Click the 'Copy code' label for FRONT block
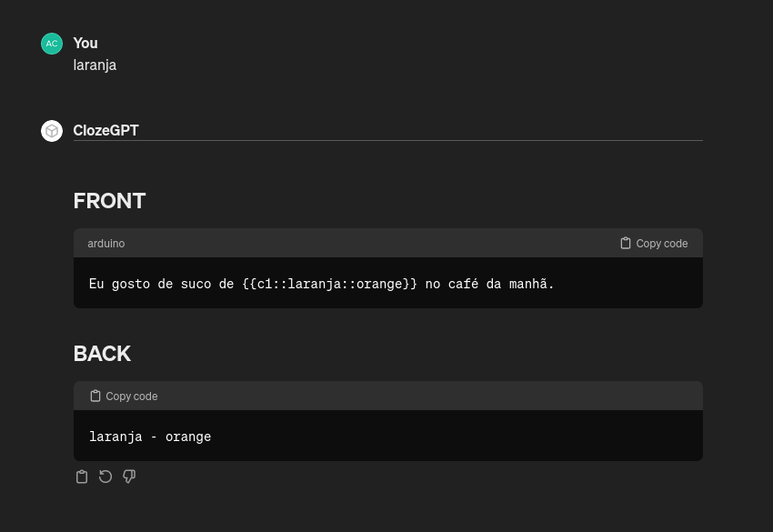 [x=661, y=244]
